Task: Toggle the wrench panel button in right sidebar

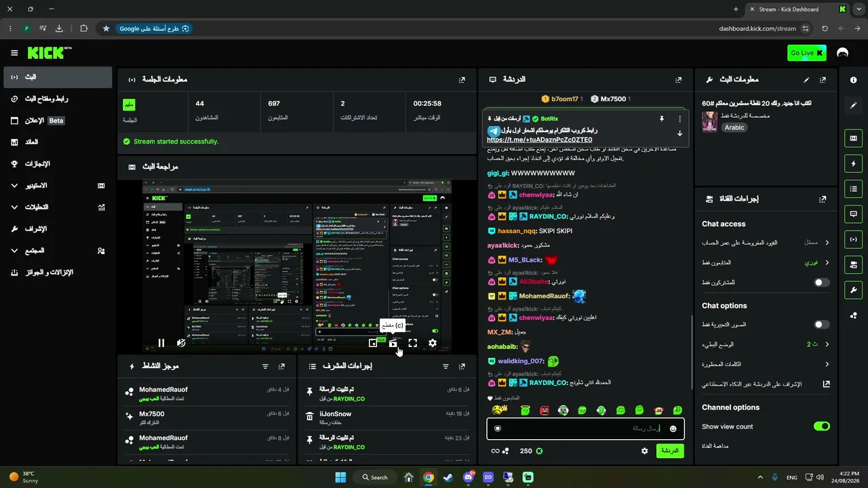Action: [853, 290]
